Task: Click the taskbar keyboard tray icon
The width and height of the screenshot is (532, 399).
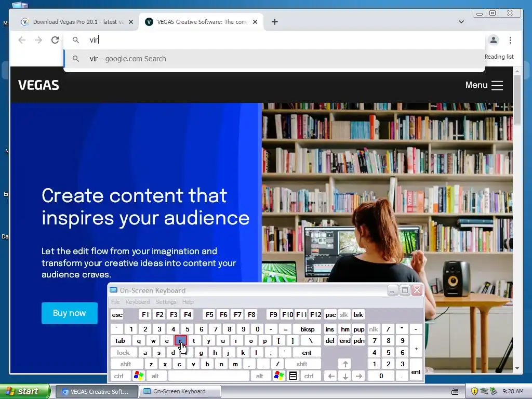Action: coord(455,391)
